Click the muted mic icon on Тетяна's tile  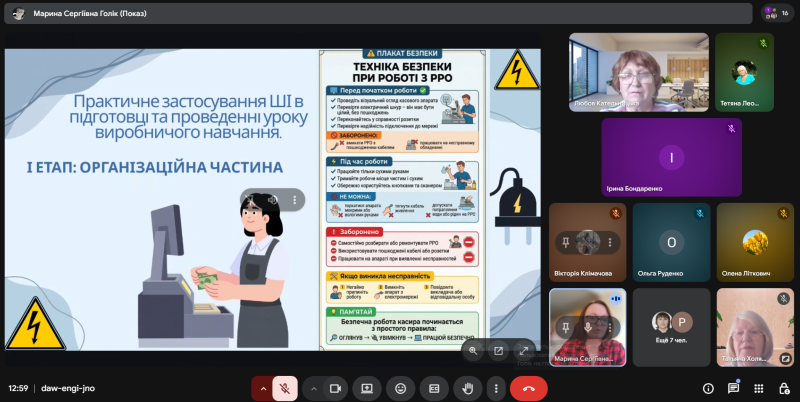[763, 44]
